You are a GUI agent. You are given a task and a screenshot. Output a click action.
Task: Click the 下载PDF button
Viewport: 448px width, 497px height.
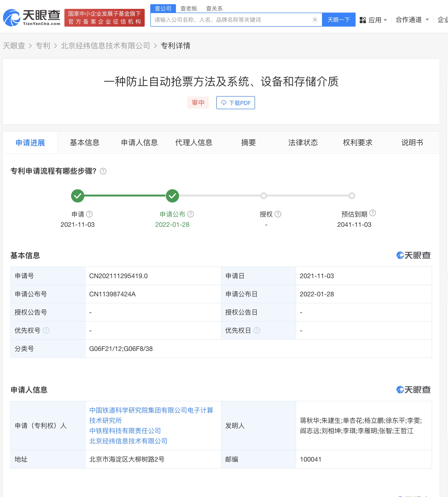click(x=236, y=103)
